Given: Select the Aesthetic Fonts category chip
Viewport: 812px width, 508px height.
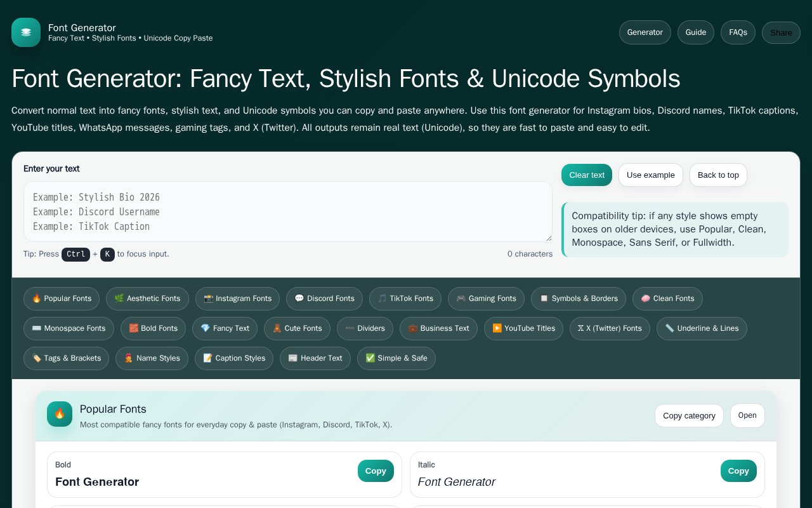Looking at the screenshot, I should 147,298.
